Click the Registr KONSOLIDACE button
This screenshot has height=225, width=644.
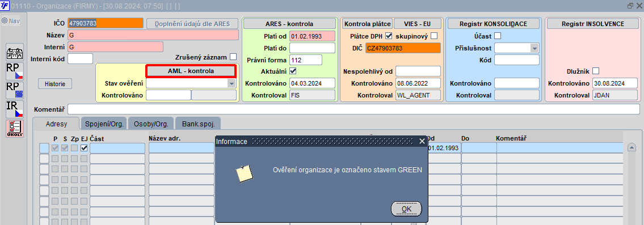(x=493, y=24)
